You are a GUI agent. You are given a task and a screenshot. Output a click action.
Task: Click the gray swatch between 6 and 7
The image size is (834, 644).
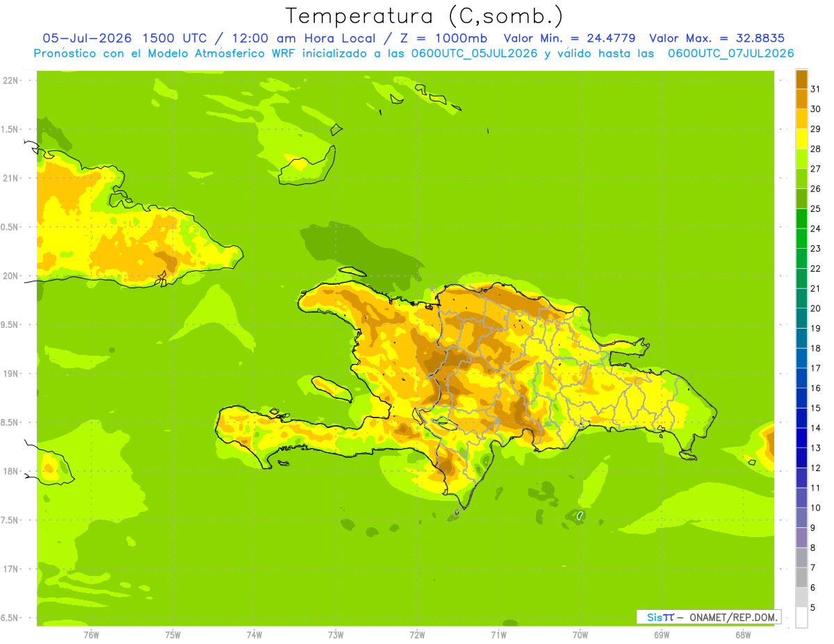coord(802,577)
